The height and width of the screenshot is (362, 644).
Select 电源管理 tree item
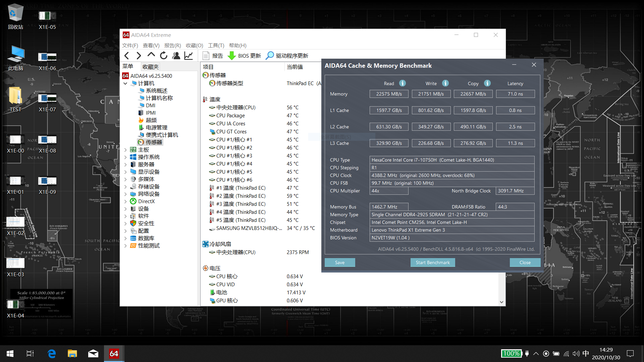click(x=156, y=128)
